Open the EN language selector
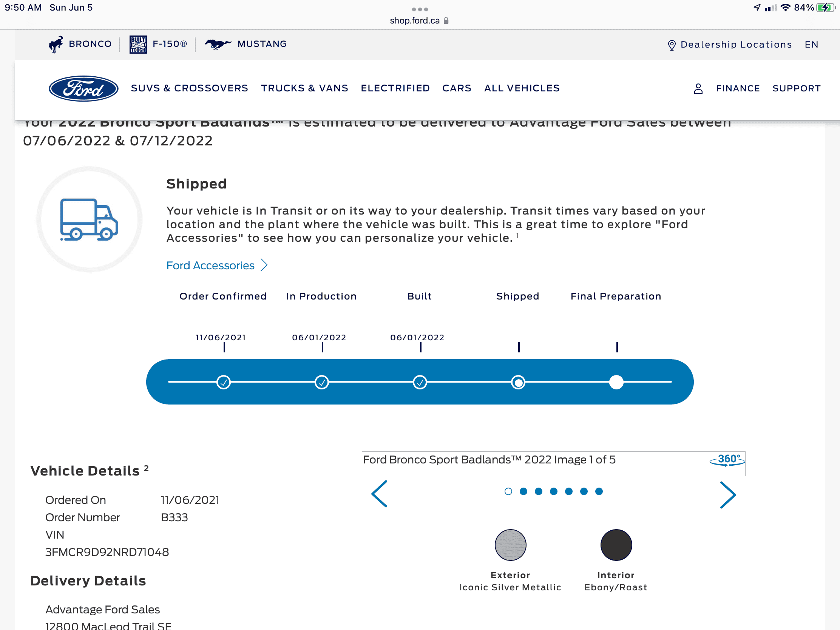Image resolution: width=840 pixels, height=630 pixels. tap(811, 45)
